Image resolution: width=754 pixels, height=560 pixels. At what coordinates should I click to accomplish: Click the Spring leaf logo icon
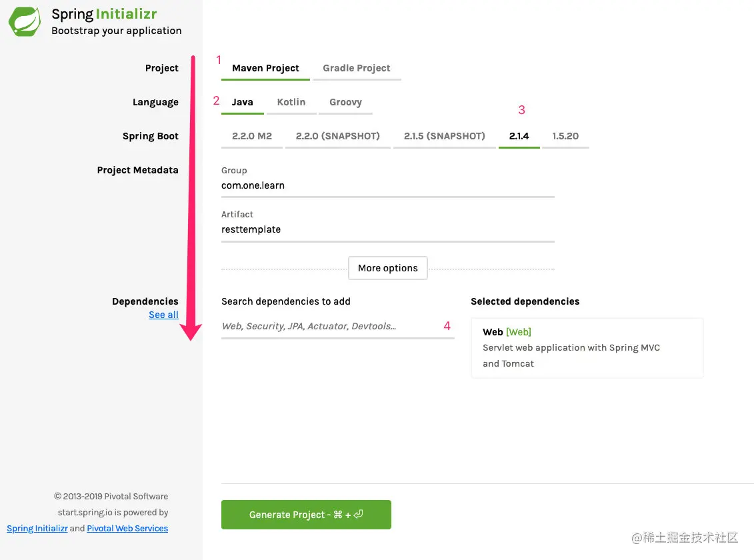tap(25, 21)
